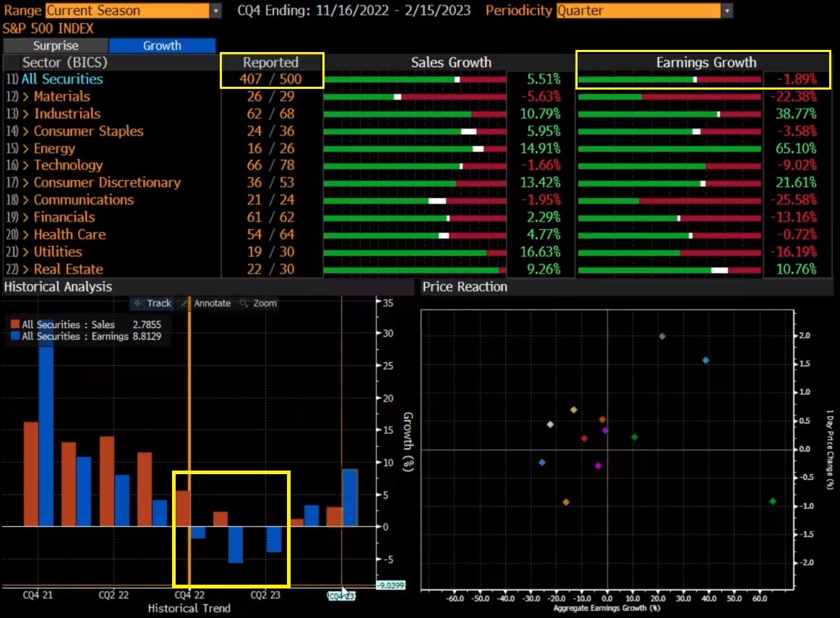
Task: Click the 16.63% Utilities sales value
Action: [540, 252]
